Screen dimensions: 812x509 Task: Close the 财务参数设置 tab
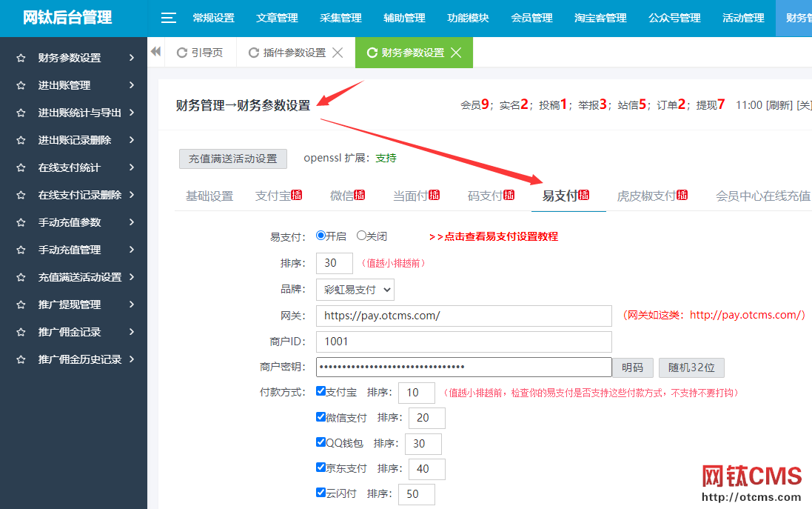coord(456,53)
